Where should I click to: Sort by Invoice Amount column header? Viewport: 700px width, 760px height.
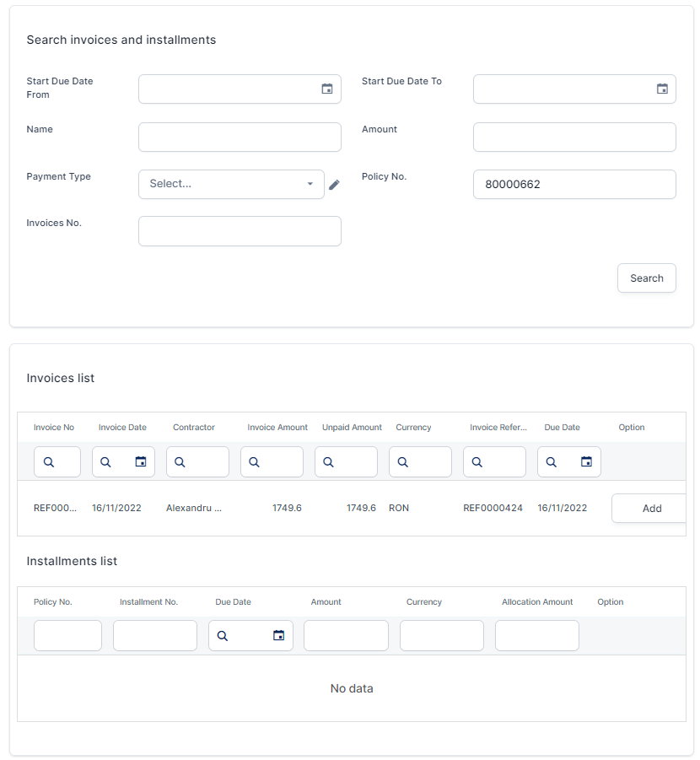tap(277, 428)
